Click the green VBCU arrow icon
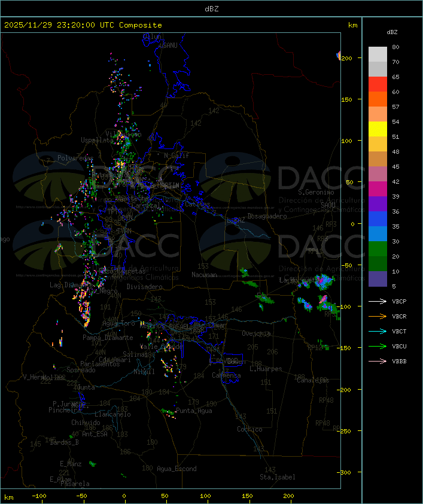 click(378, 346)
